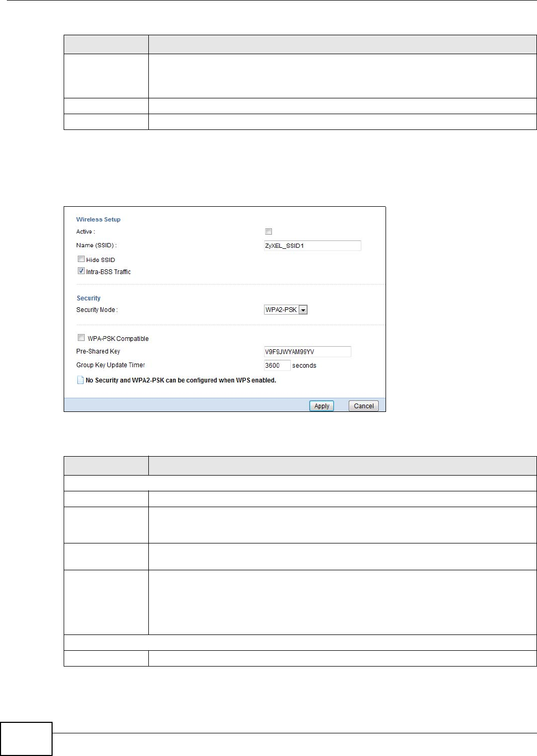Click the 'Name (SSID) :' label

pyautogui.click(x=96, y=246)
